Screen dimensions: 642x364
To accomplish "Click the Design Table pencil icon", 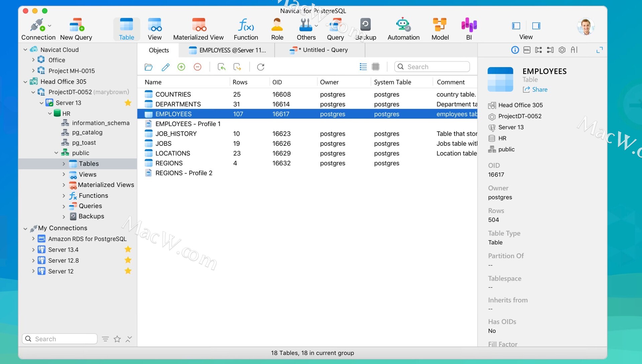I will (x=165, y=67).
